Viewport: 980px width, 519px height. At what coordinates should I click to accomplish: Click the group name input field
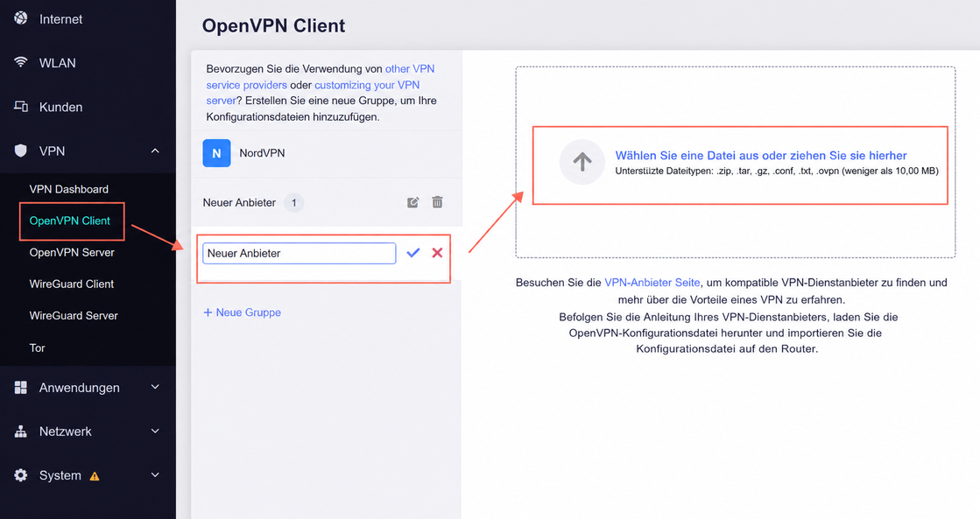click(299, 253)
